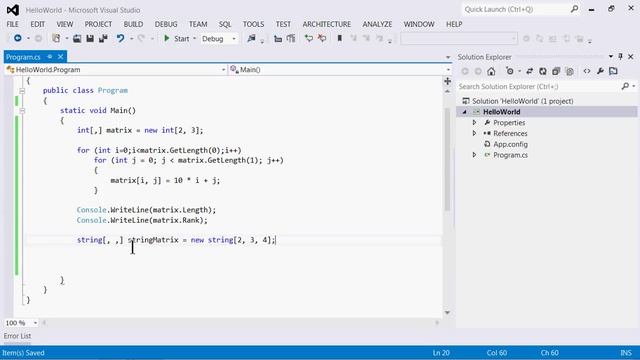Open file with the toolbar folder icon
The width and height of the screenshot is (640, 360).
point(77,38)
